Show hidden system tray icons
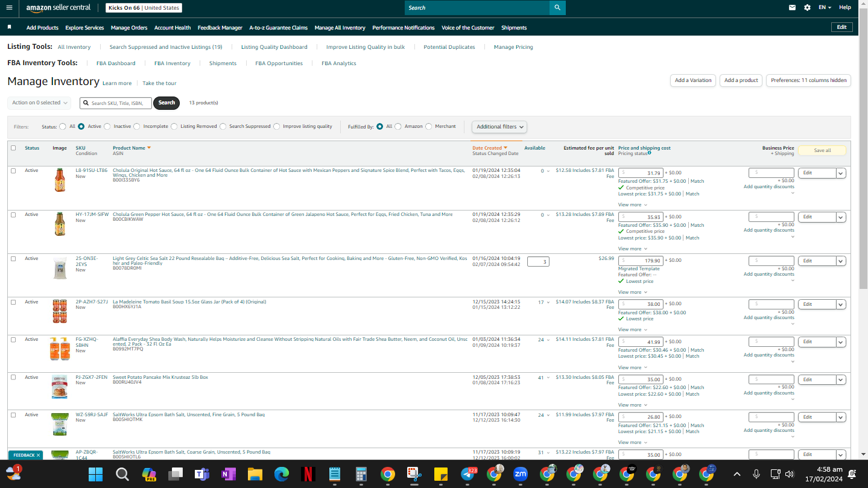Screen dimensions: 868x488 (x=737, y=474)
